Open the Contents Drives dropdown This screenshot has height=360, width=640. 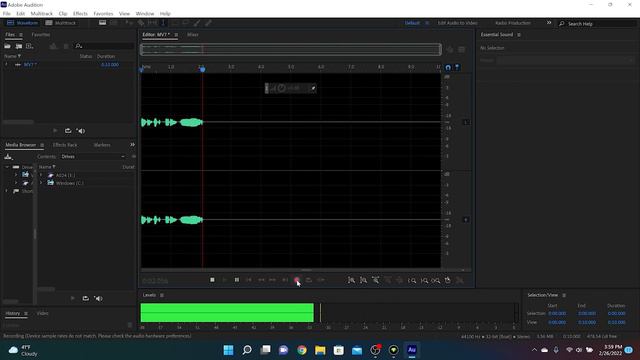click(x=93, y=156)
